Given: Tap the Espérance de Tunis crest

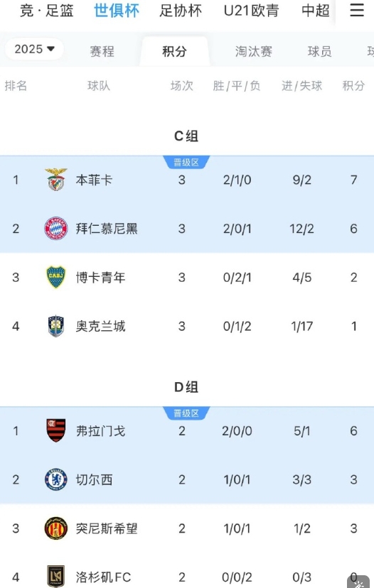Looking at the screenshot, I should pos(56,528).
